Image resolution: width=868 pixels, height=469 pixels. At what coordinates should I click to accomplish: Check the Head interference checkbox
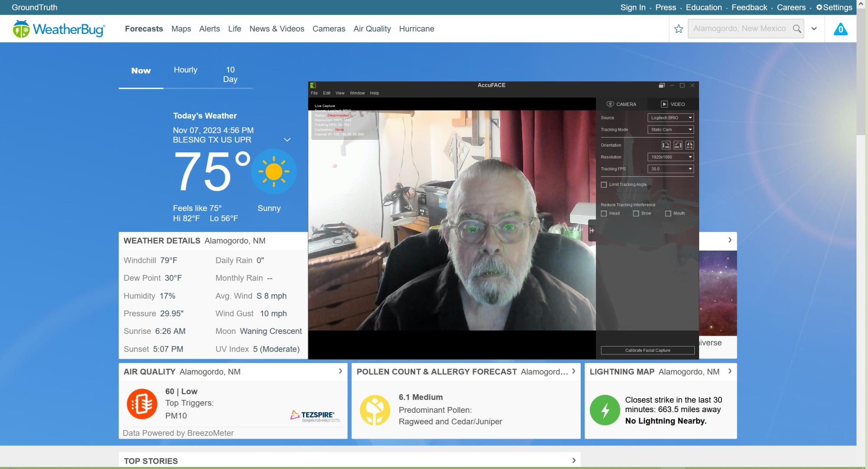tap(604, 213)
